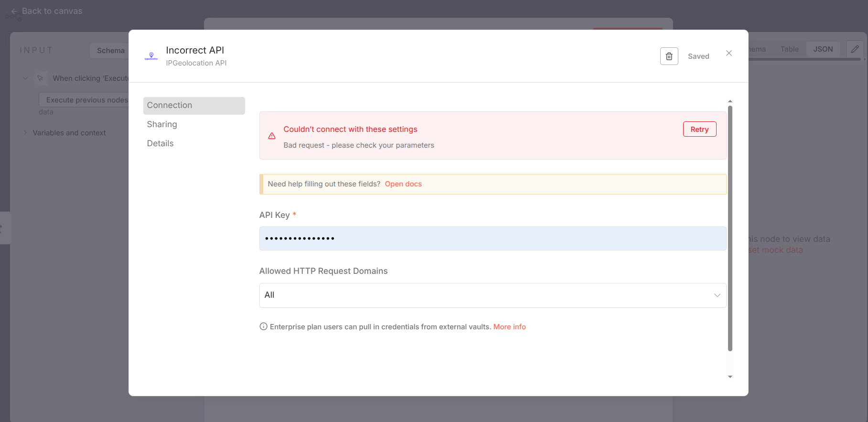The image size is (868, 422).
Task: Click the IPGeolocation API logo icon
Action: (151, 56)
